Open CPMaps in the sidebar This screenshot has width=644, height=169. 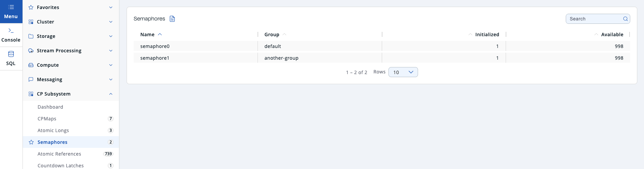coord(47,119)
